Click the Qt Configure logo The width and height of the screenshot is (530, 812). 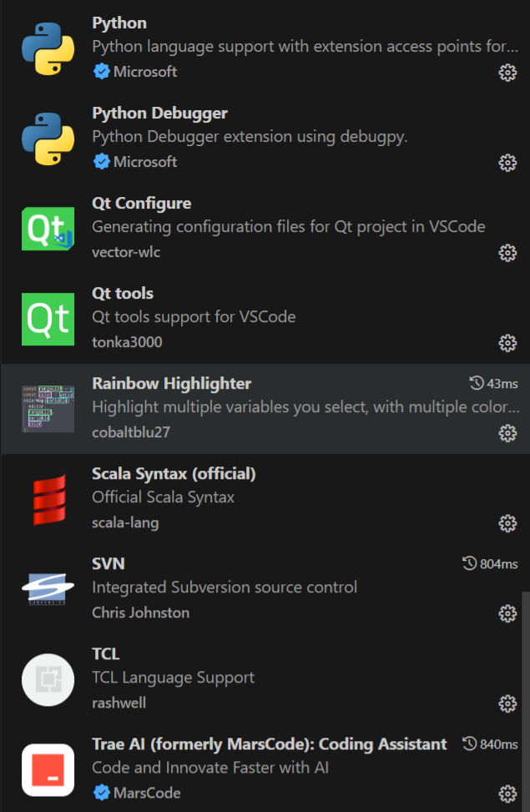click(x=48, y=229)
